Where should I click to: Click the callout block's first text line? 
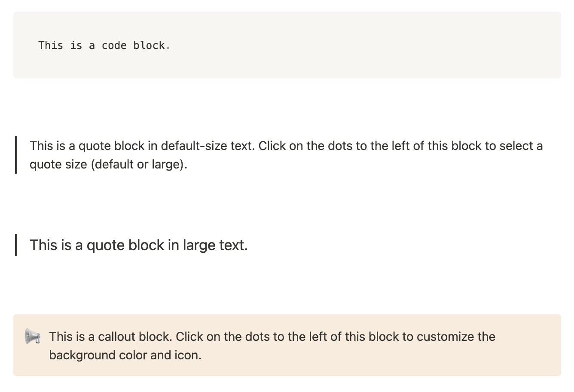point(272,337)
